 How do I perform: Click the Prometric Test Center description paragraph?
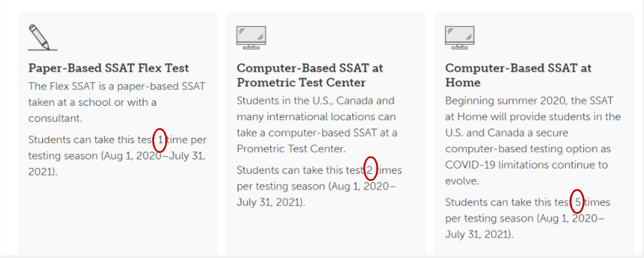coord(317,125)
